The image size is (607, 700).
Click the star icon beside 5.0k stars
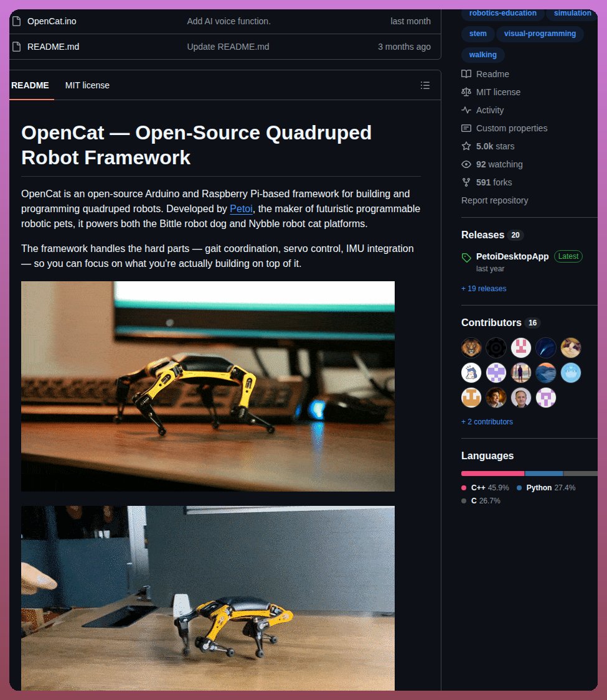(x=466, y=146)
